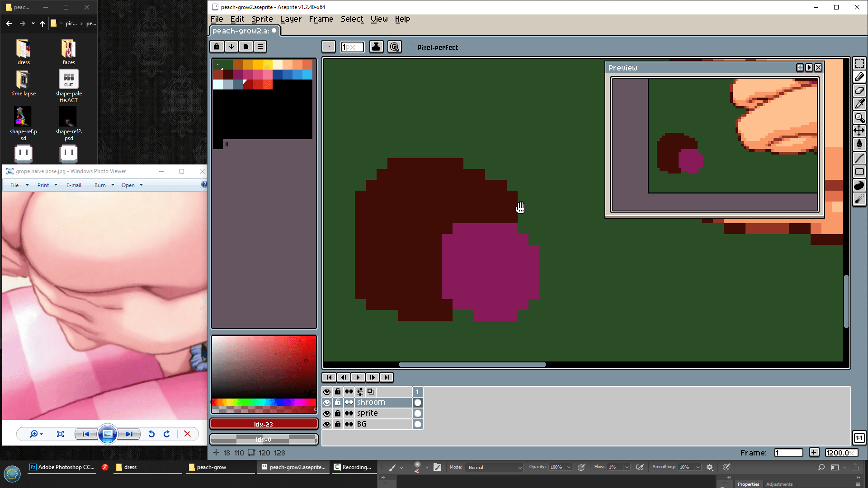The image size is (868, 488).
Task: Select the Line tool
Action: (859, 158)
